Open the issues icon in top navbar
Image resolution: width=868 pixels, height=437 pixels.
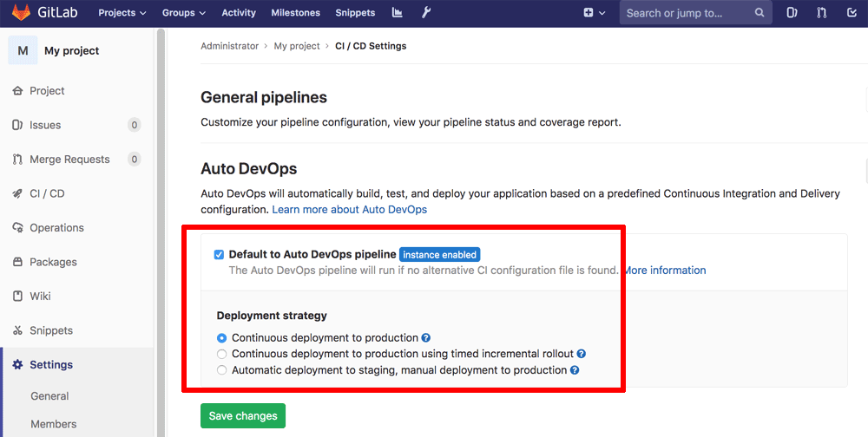pos(792,13)
